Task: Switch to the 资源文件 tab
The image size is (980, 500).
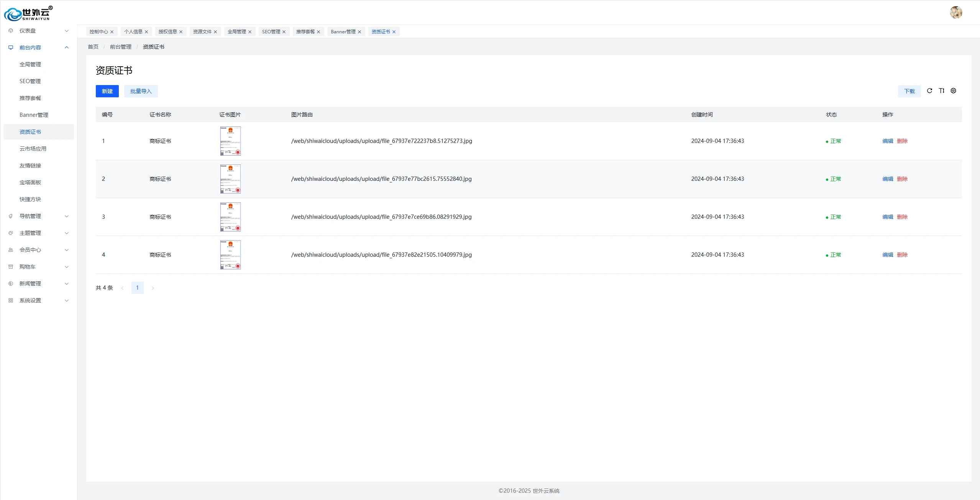Action: click(x=202, y=32)
